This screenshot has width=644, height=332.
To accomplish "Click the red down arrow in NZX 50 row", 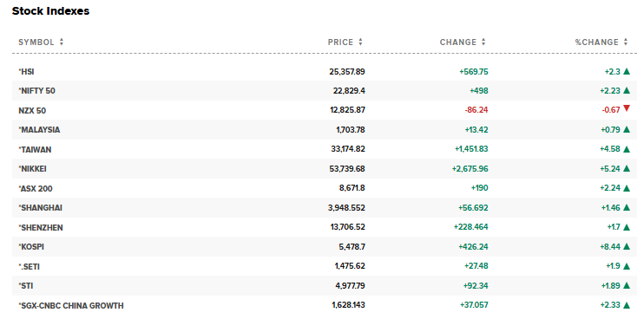I will pos(627,108).
